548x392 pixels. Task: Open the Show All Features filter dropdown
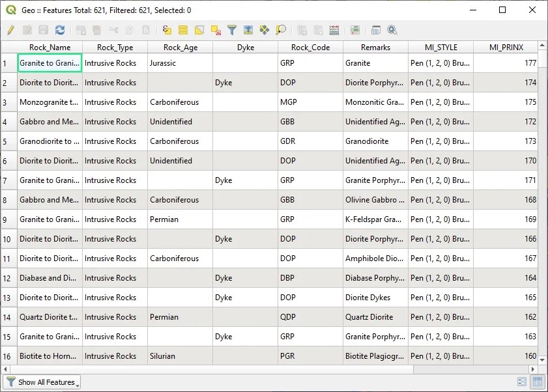point(42,382)
